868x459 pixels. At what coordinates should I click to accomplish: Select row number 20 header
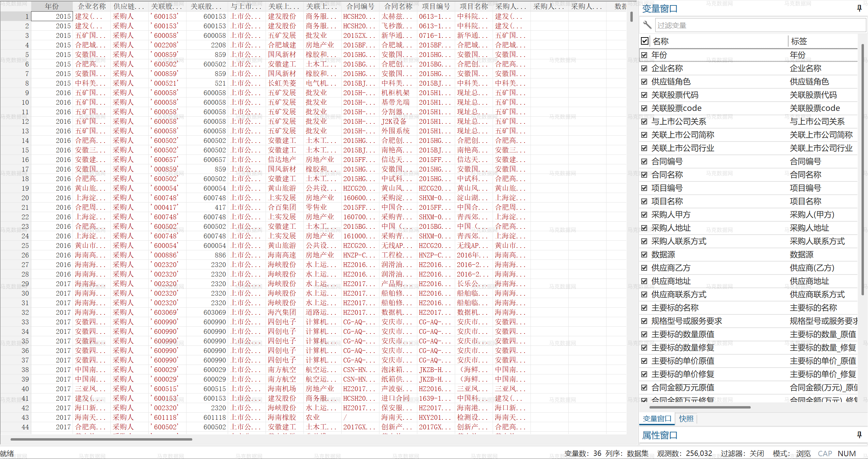click(16, 198)
